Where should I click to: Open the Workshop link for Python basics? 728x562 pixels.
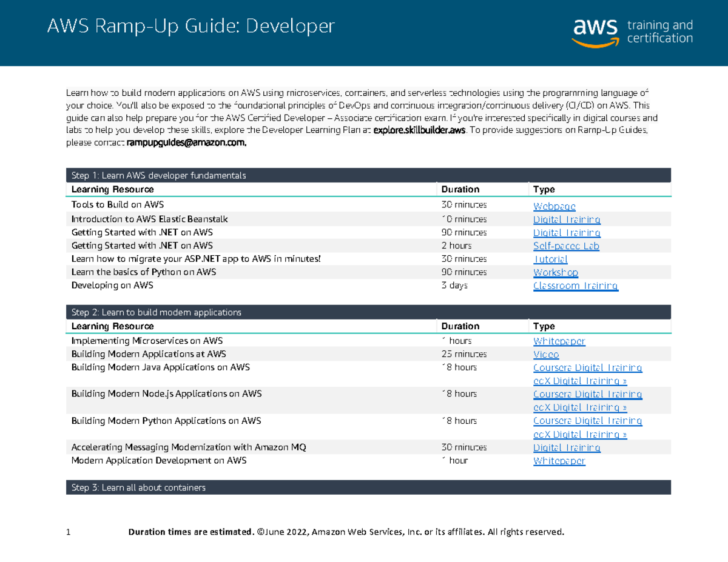(555, 272)
